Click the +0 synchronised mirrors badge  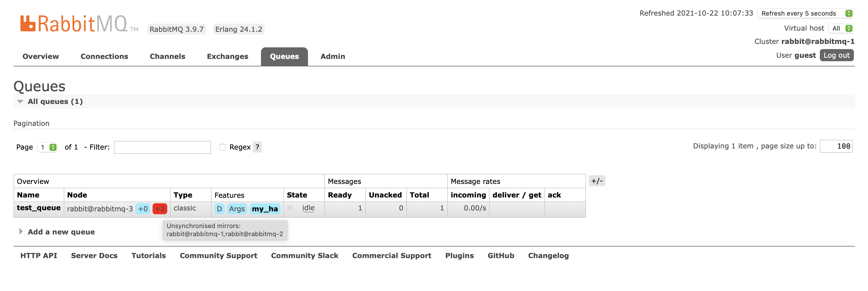point(143,209)
